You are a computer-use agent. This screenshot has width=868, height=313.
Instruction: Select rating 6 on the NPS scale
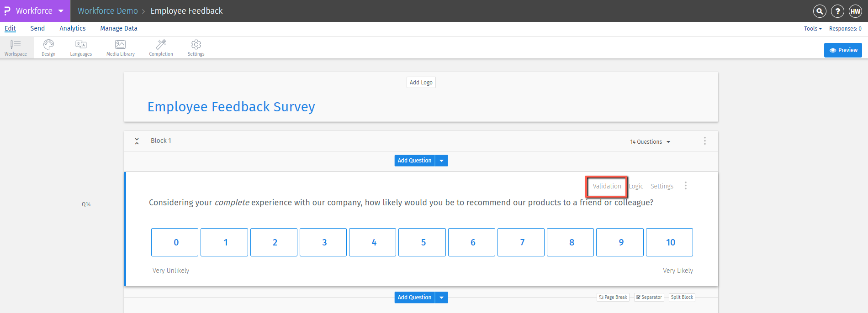(471, 242)
